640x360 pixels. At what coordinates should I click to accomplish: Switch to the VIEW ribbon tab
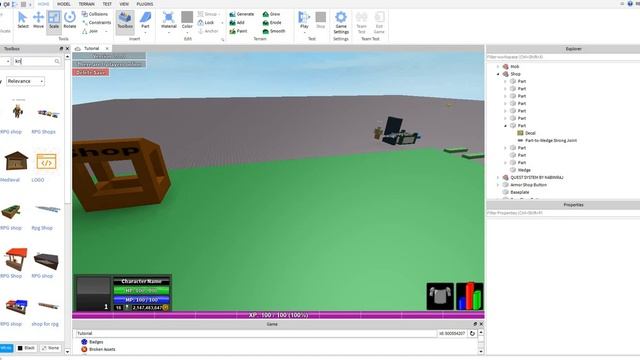(x=124, y=4)
